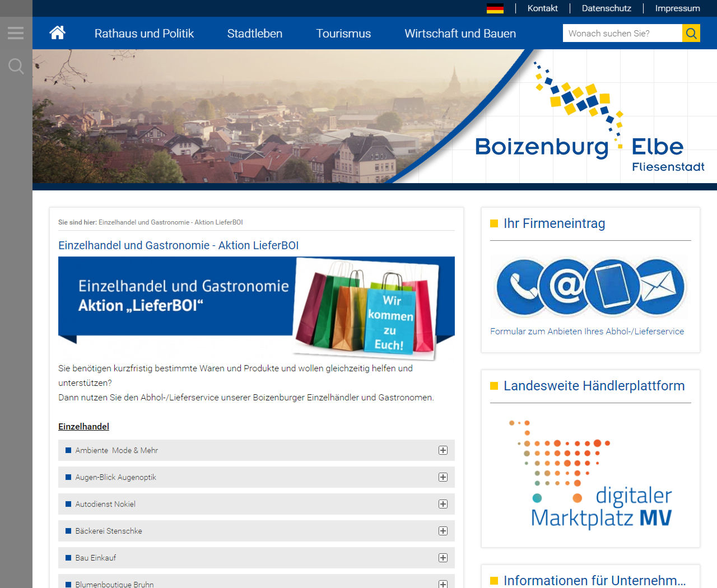
Task: Click the Ihr Firmeneintrag heading
Action: 554,223
